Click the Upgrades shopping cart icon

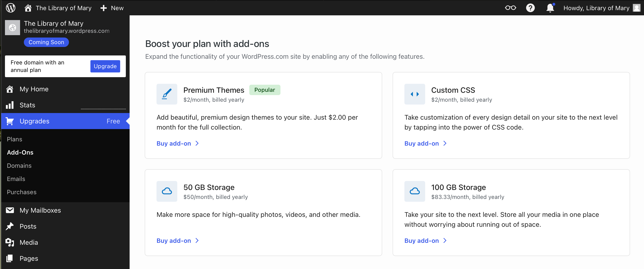coord(10,121)
